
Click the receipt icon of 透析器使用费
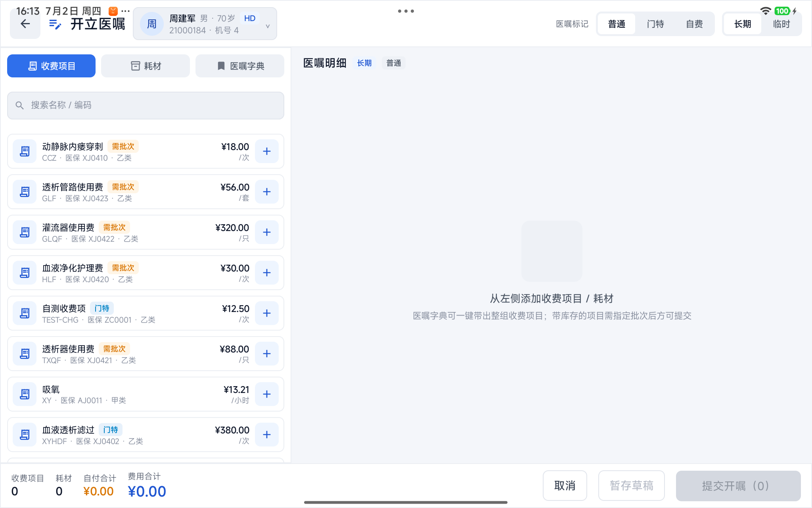pos(25,354)
